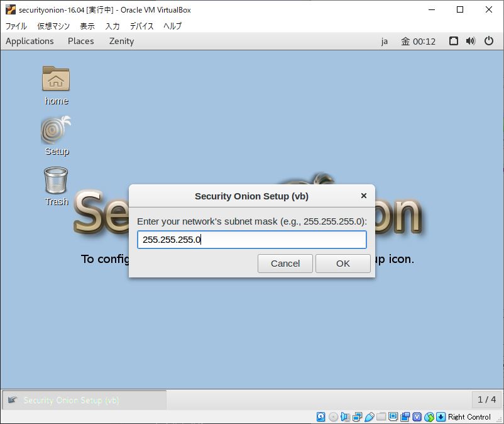The image size is (504, 424).
Task: Click the keyboard capture arrow icon
Action: pos(441,417)
